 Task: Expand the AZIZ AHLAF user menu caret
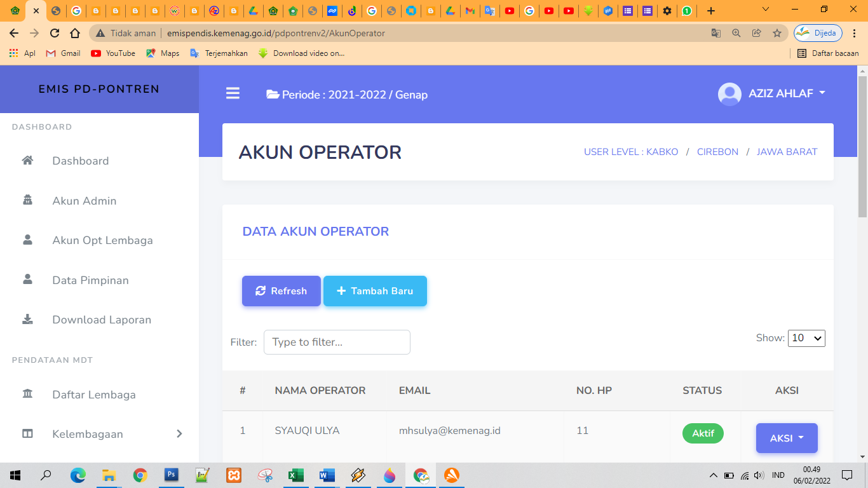(x=822, y=93)
